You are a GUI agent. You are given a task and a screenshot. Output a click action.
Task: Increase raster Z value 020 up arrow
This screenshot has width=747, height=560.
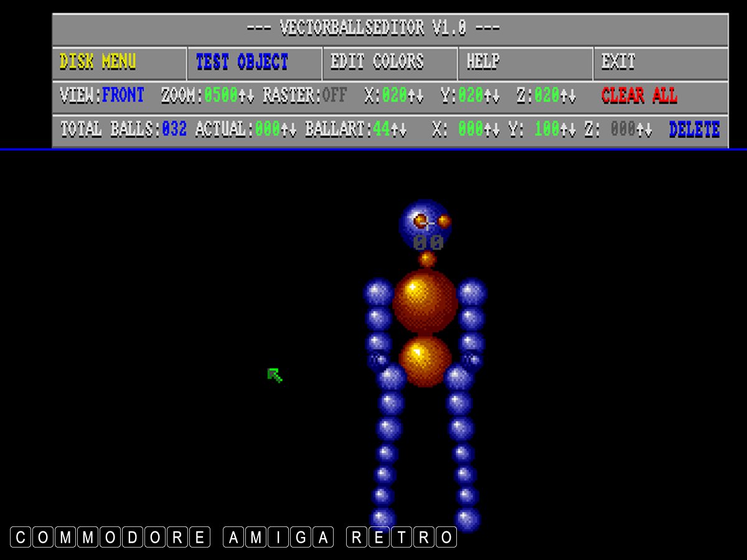pyautogui.click(x=563, y=96)
